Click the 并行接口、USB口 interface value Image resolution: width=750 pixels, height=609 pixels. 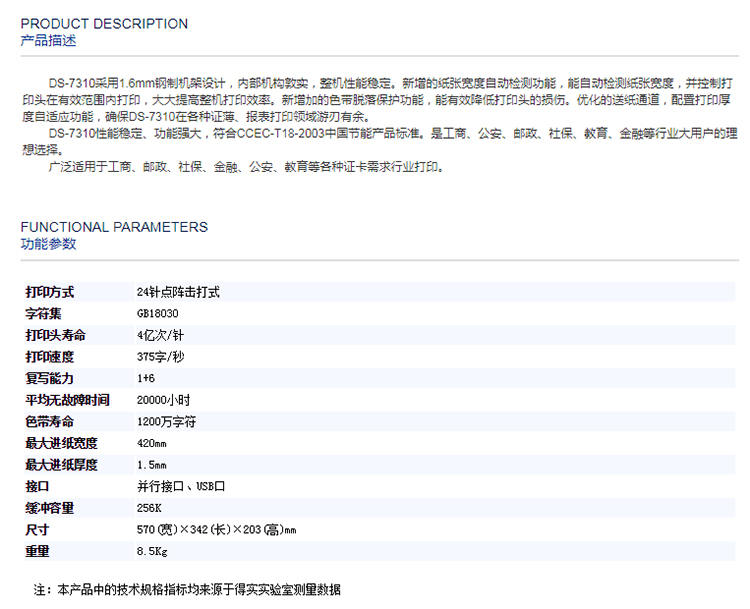[181, 486]
